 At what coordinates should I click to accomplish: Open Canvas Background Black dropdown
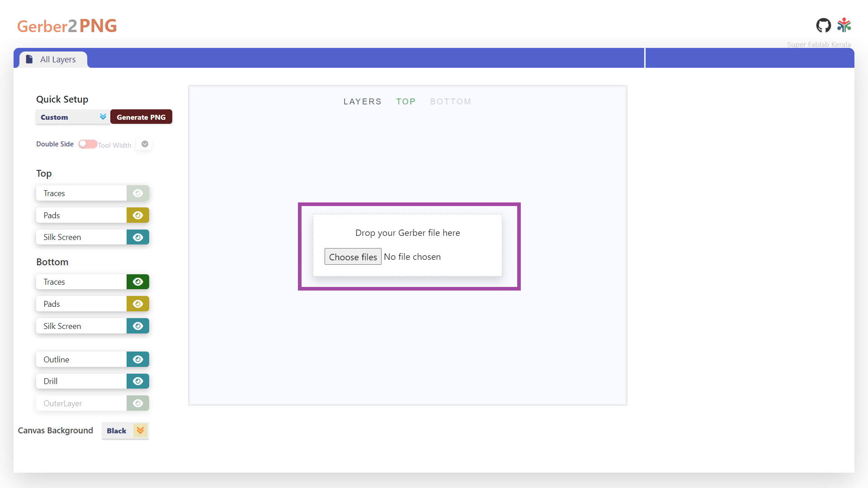(x=125, y=431)
